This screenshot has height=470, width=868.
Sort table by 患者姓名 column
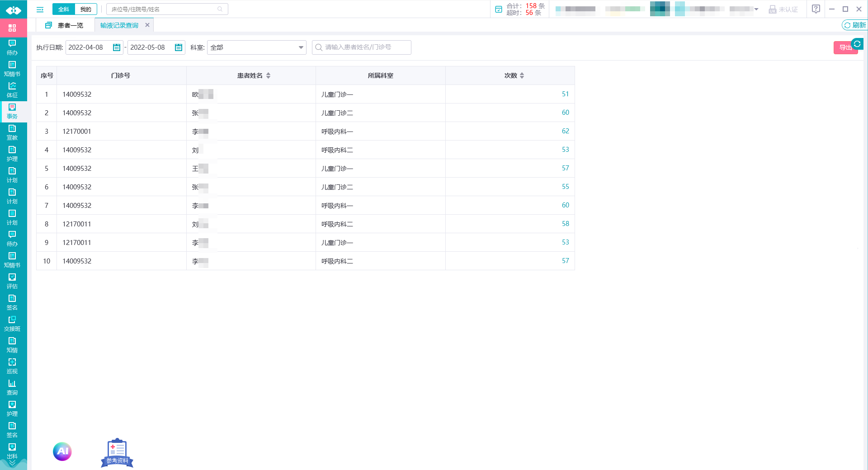tap(268, 75)
